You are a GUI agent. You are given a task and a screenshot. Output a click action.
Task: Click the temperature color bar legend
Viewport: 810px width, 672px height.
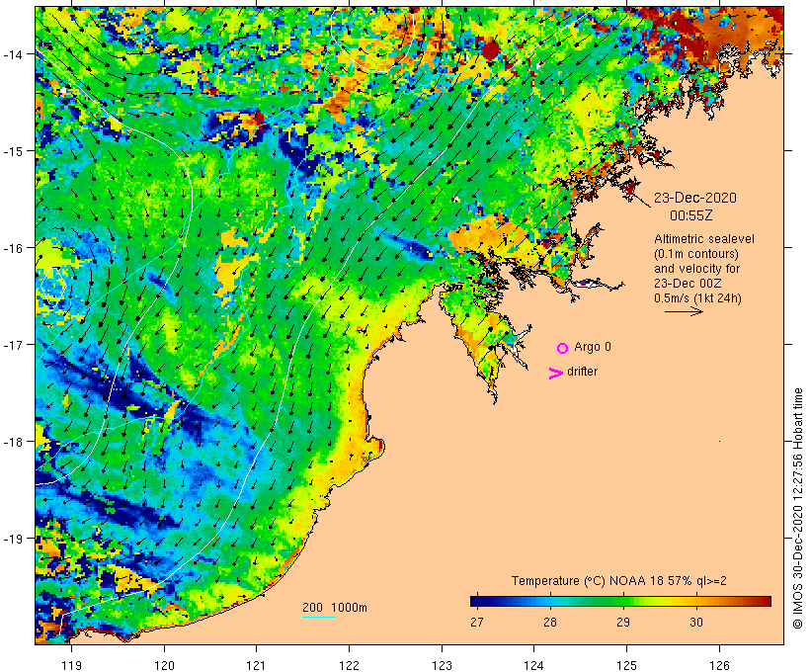coord(620,601)
